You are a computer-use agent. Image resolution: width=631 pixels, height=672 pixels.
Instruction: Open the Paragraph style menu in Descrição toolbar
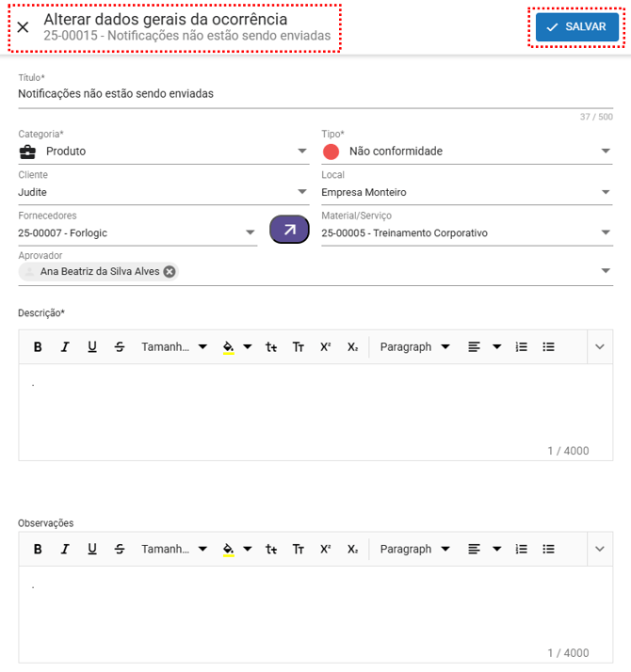pyautogui.click(x=414, y=347)
